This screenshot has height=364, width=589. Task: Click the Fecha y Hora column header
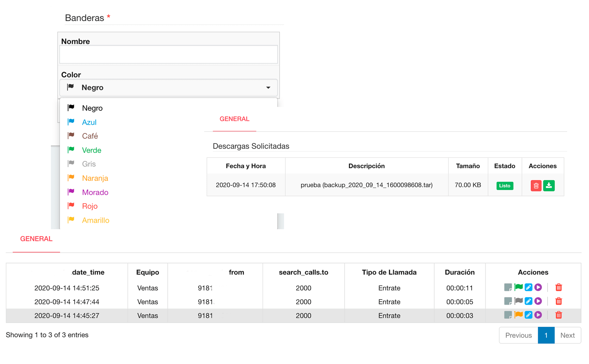pyautogui.click(x=246, y=166)
